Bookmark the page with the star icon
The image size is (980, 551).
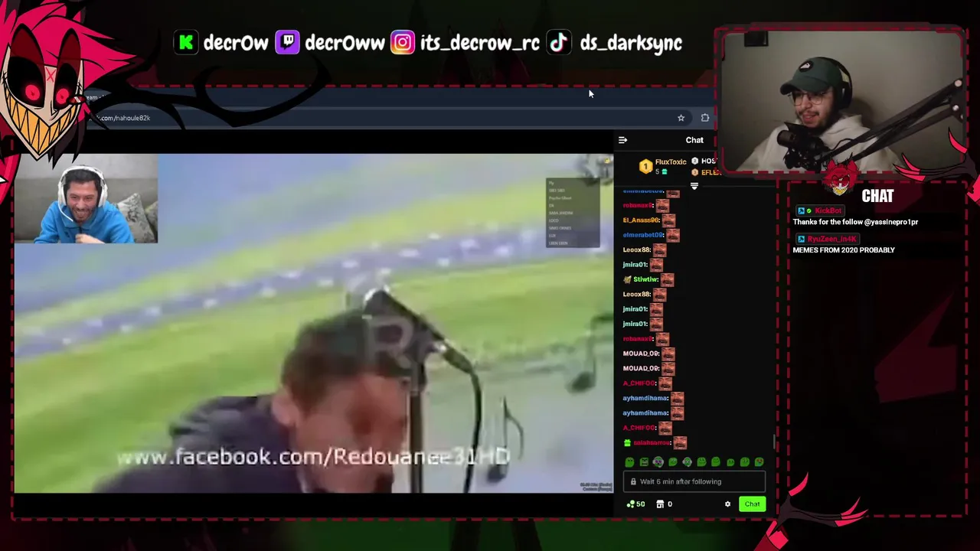[x=681, y=118]
